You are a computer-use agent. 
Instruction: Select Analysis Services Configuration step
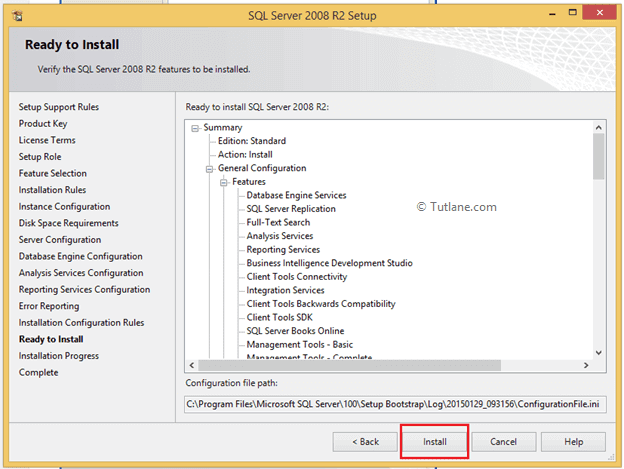tap(81, 273)
